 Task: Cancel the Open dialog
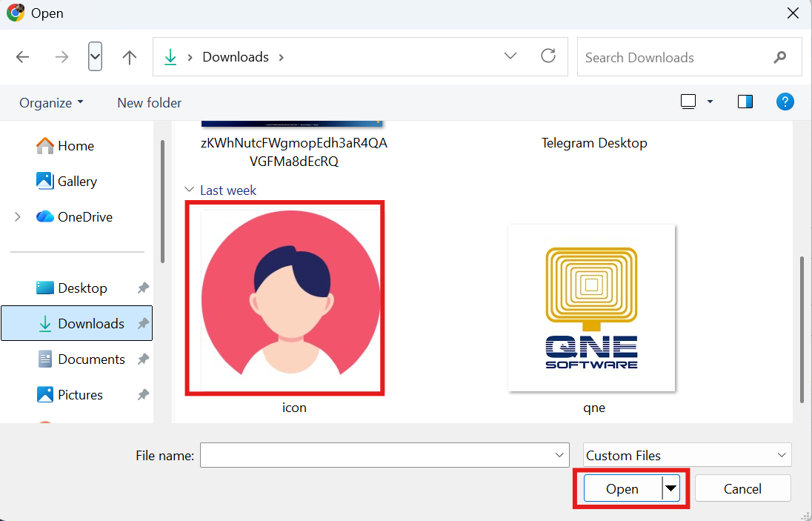742,488
